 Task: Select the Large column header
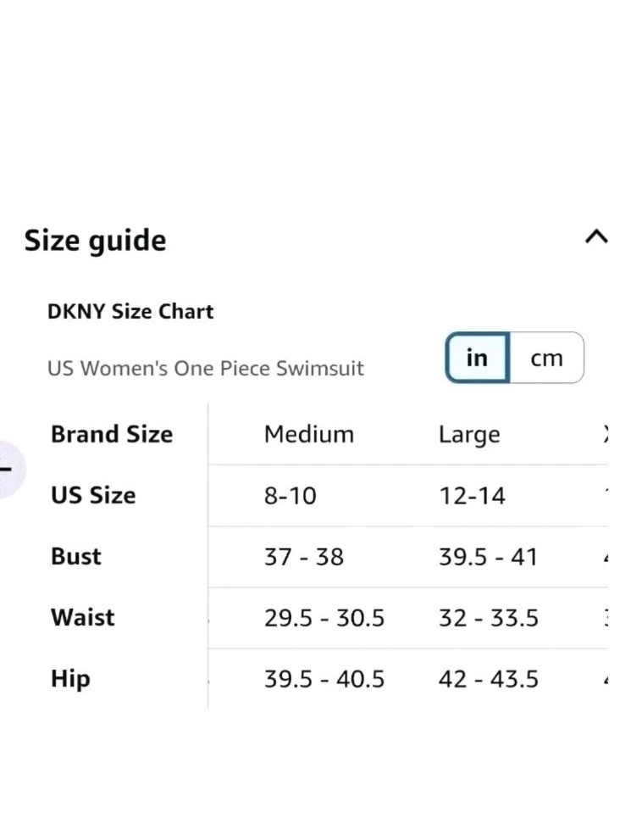pyautogui.click(x=469, y=435)
